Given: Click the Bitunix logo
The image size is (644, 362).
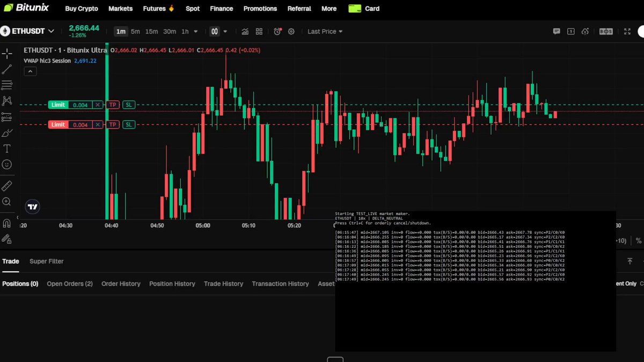Looking at the screenshot, I should click(25, 8).
